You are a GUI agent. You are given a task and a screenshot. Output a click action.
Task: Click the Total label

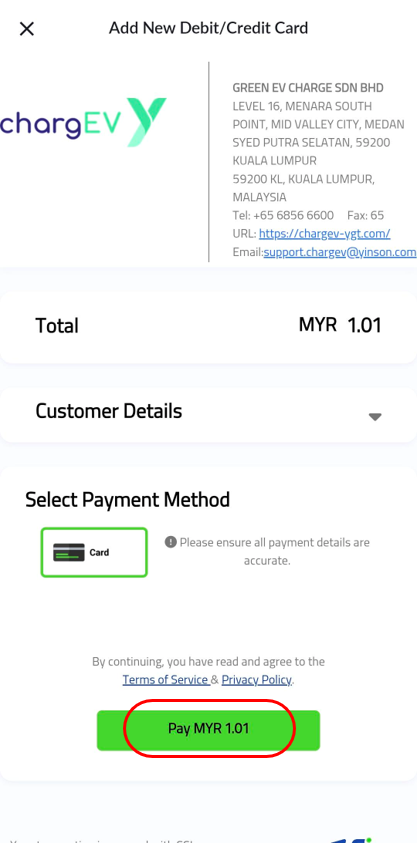57,326
